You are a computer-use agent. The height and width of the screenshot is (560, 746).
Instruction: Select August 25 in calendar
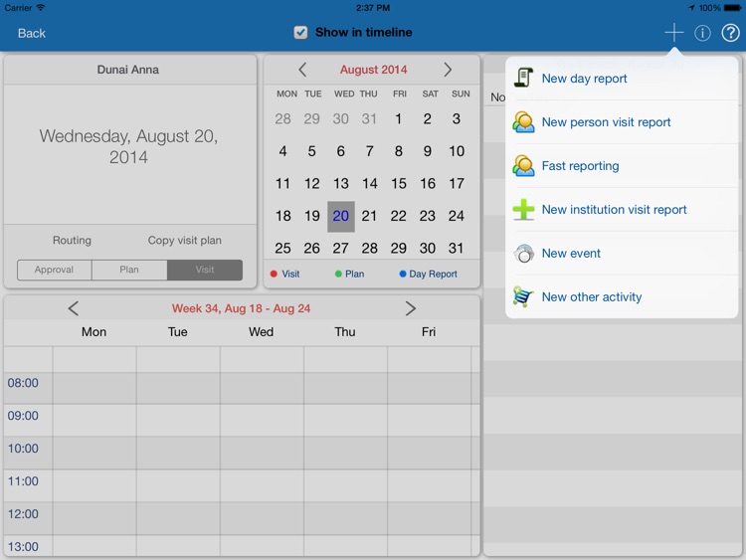coord(282,248)
